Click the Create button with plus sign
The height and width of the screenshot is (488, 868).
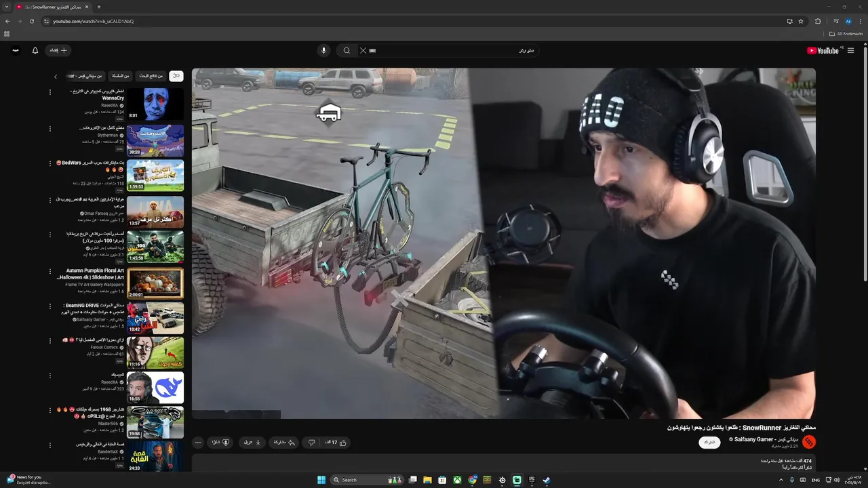[58, 50]
